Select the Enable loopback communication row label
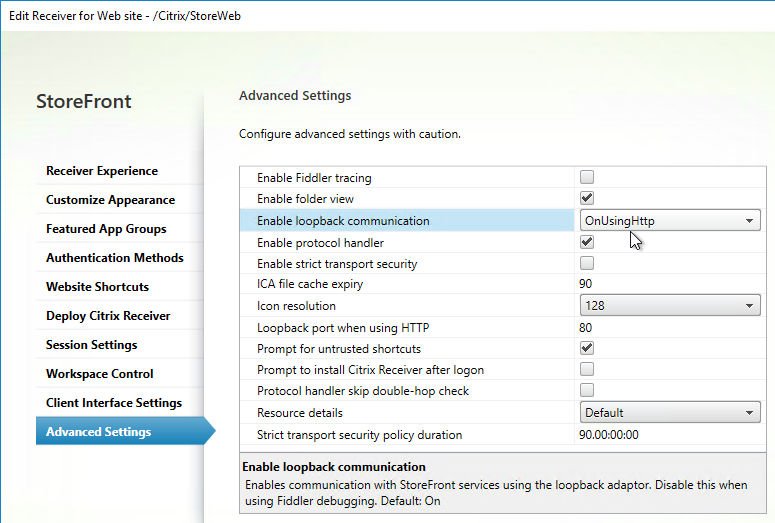 point(343,221)
